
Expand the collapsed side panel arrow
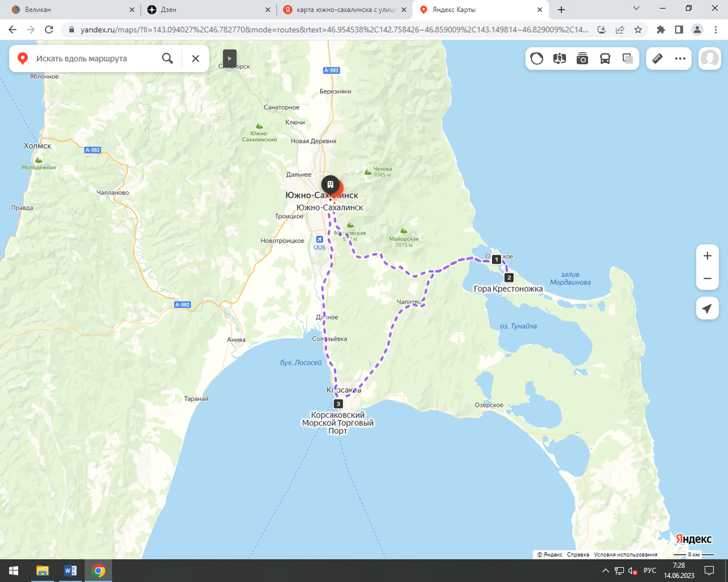point(229,59)
